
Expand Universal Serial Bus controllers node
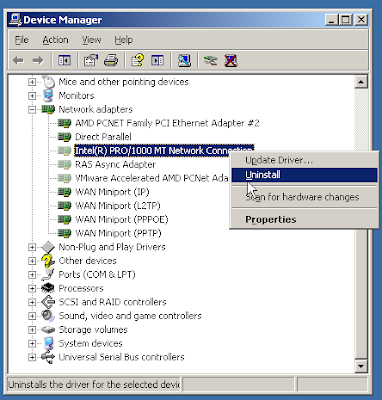pos(32,357)
